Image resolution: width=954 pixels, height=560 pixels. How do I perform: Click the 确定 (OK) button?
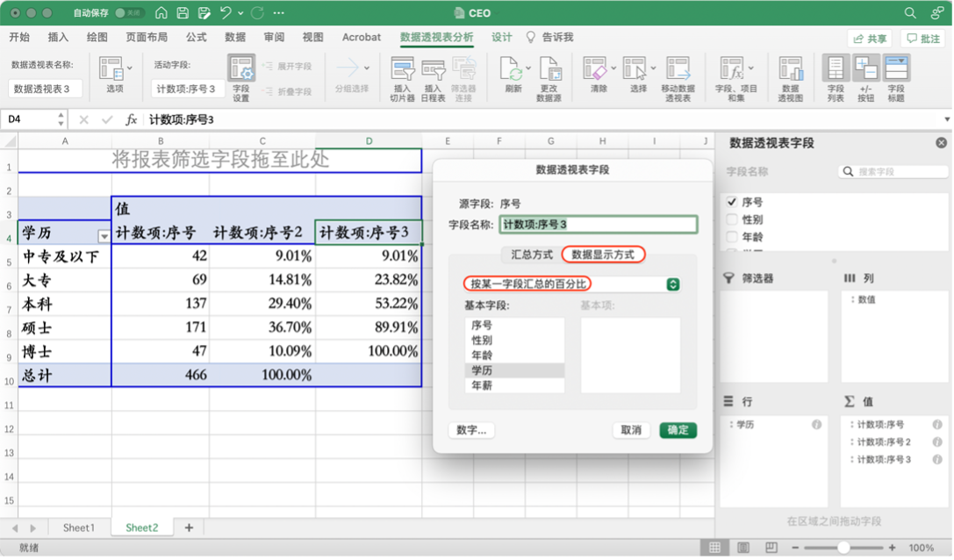pyautogui.click(x=678, y=430)
